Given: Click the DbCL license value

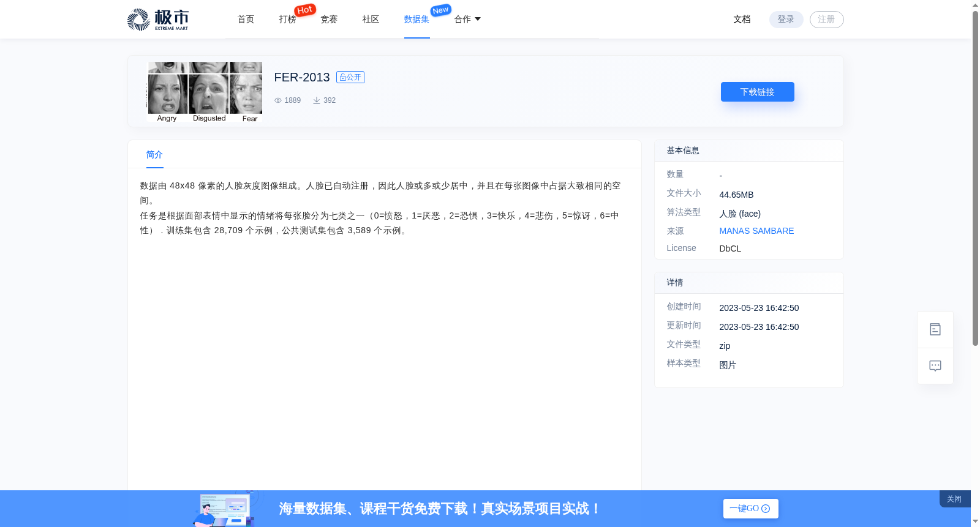Looking at the screenshot, I should [731, 249].
